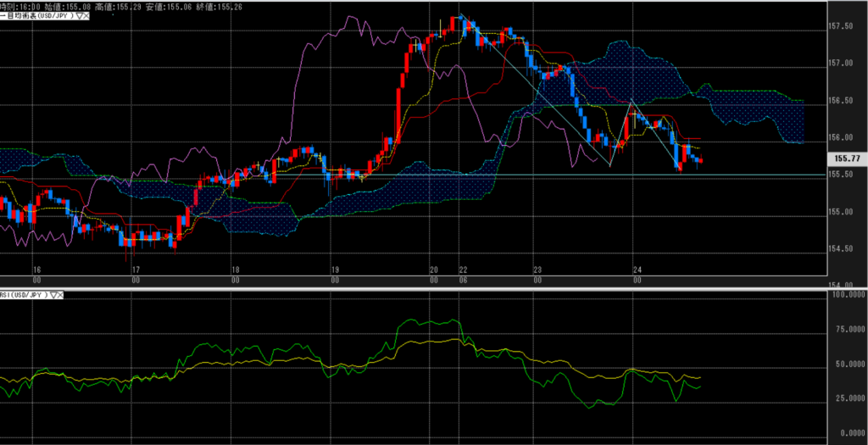Select date marker 24 on time axis
The height and width of the screenshot is (445, 868).
click(636, 268)
